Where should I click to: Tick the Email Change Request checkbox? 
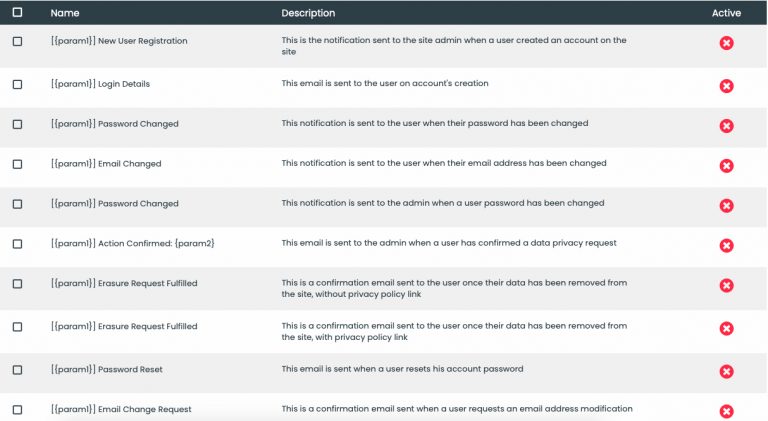[x=17, y=410]
